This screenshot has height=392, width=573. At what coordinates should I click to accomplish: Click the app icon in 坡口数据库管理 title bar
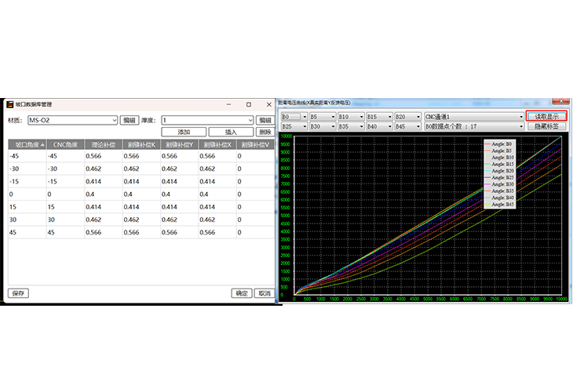click(10, 103)
